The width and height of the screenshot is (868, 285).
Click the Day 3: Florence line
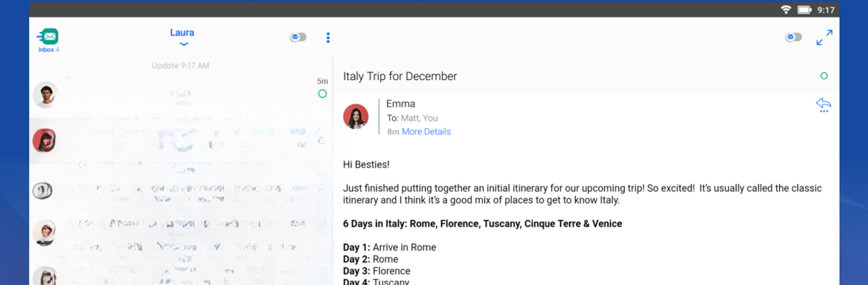(377, 271)
